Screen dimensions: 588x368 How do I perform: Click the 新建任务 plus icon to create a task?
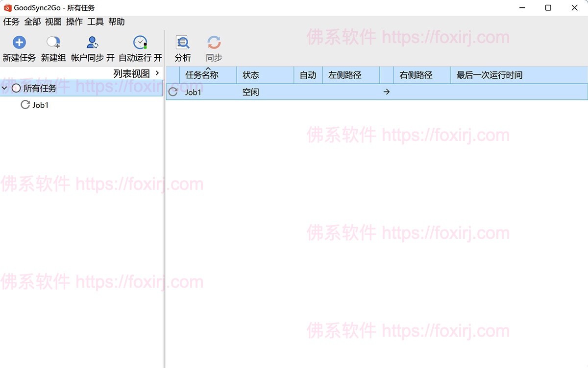19,41
